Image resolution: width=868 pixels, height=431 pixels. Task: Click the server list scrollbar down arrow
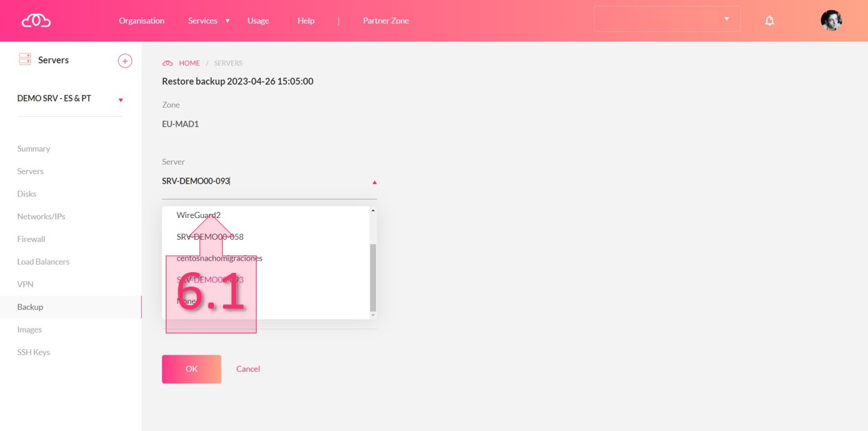373,315
